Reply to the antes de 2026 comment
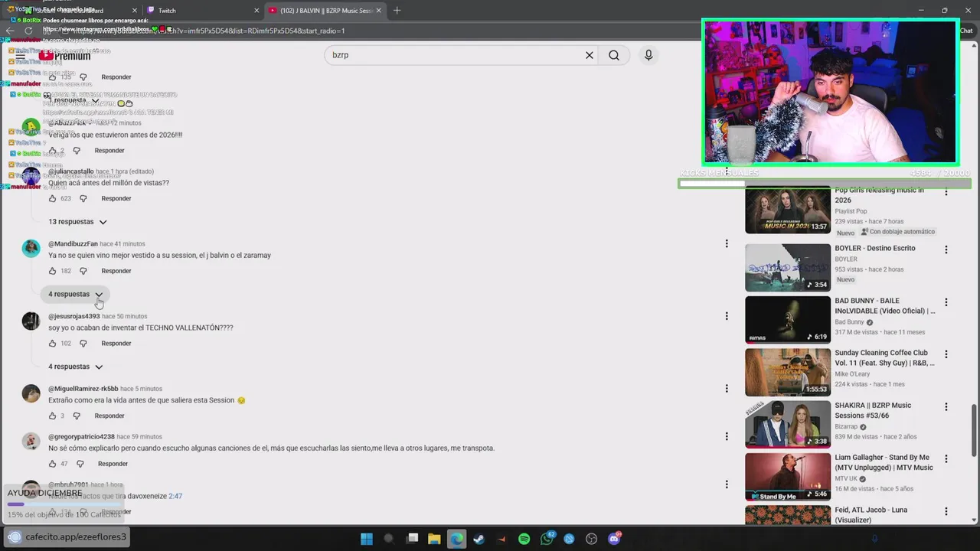 (x=109, y=151)
